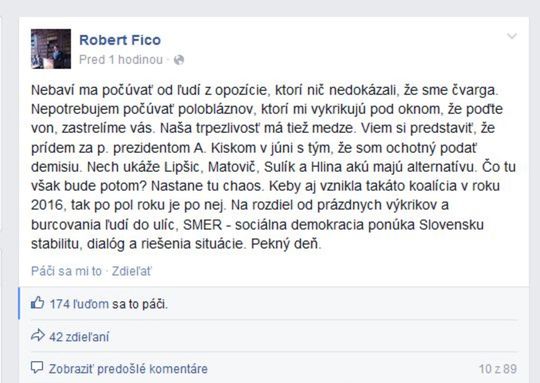Click the 'Zdieľať' share link
The image size is (540, 383).
point(131,271)
